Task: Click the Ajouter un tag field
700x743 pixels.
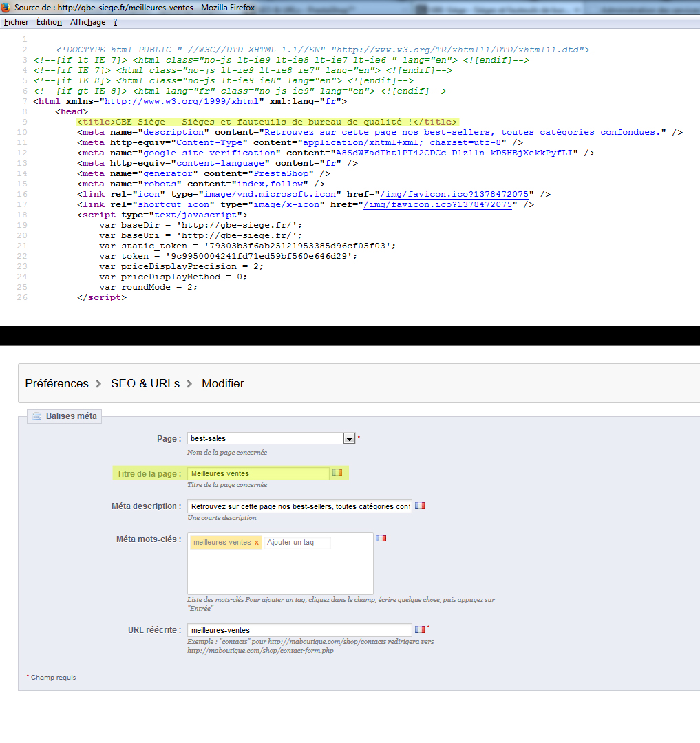Action: (x=297, y=543)
